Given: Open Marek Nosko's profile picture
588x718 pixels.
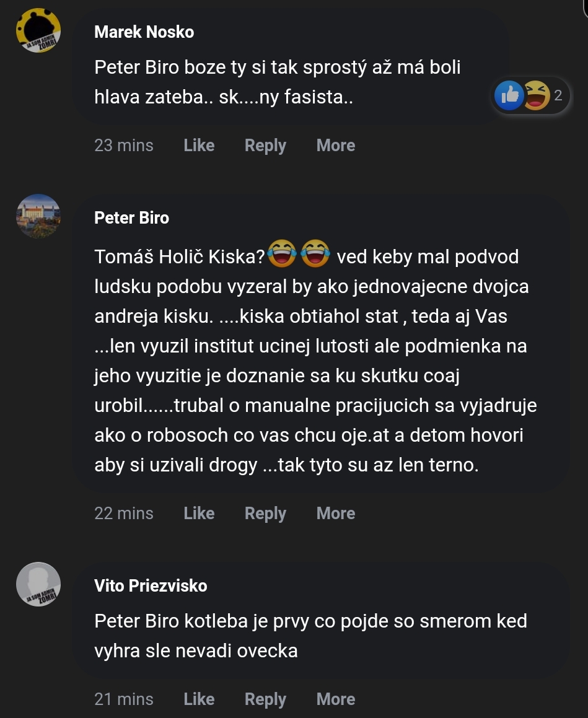Looking at the screenshot, I should 38,30.
